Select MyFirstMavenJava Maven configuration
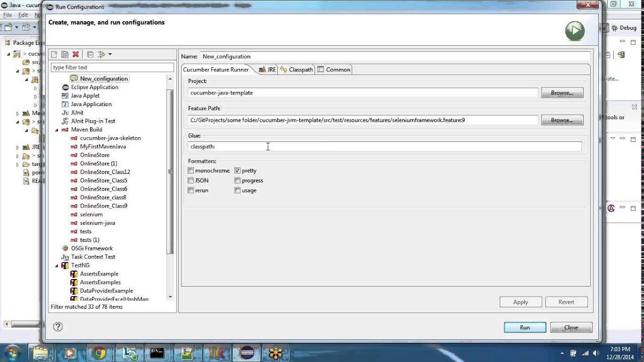The height and width of the screenshot is (362, 644). [103, 147]
